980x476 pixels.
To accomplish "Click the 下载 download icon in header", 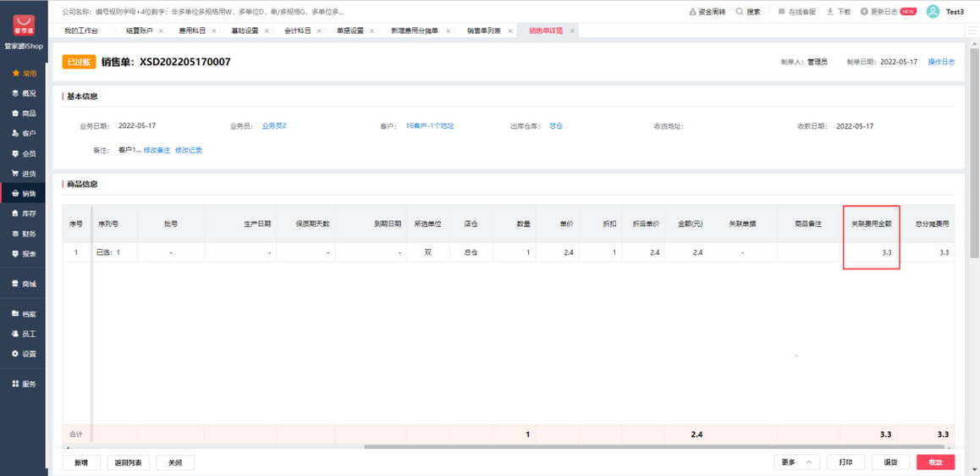I will pyautogui.click(x=838, y=12).
